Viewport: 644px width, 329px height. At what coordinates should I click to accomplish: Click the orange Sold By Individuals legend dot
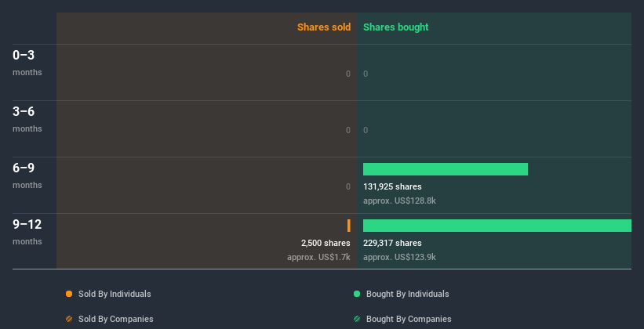click(69, 294)
